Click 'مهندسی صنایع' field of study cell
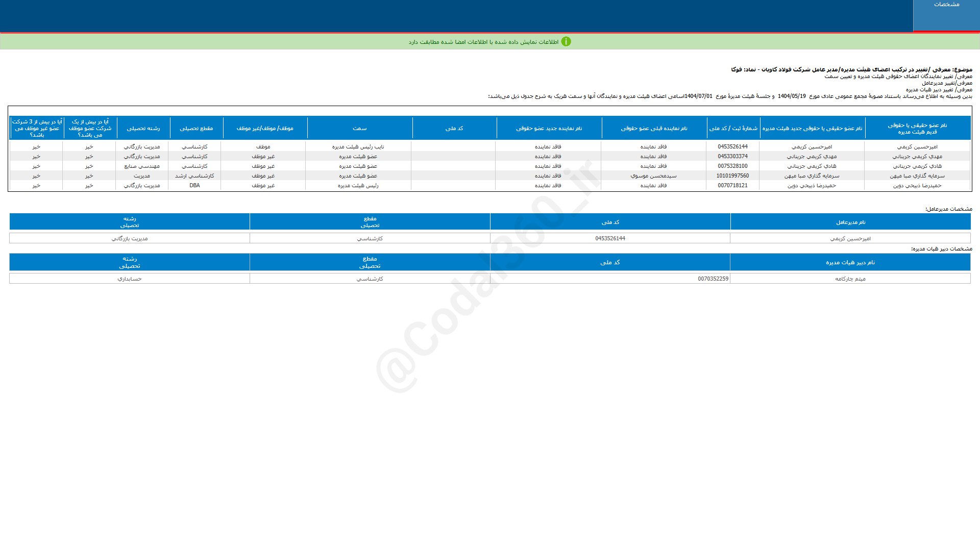This screenshot has width=980, height=551. coord(142,166)
